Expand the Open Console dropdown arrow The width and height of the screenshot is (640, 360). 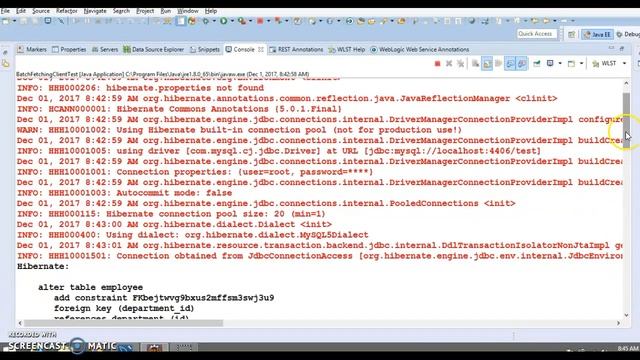[x=581, y=64]
